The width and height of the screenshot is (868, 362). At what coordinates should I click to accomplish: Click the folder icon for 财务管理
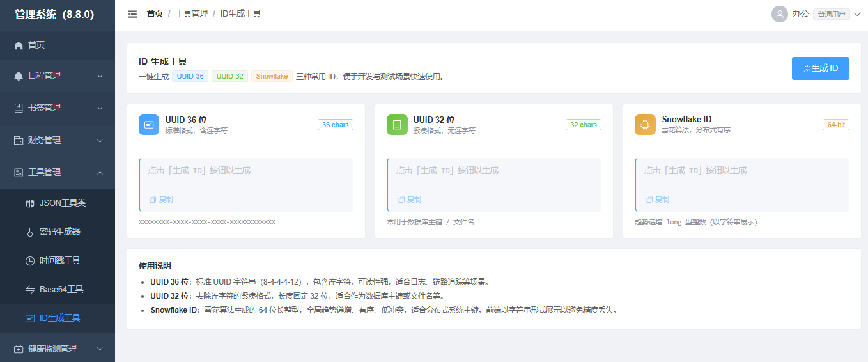(19, 140)
